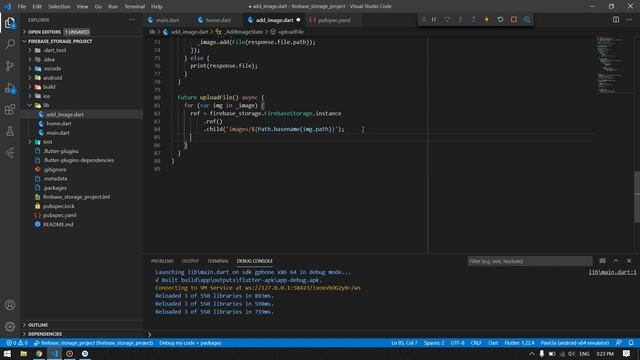Expand the test folder
Viewport: 640px width, 360px height.
click(30, 142)
